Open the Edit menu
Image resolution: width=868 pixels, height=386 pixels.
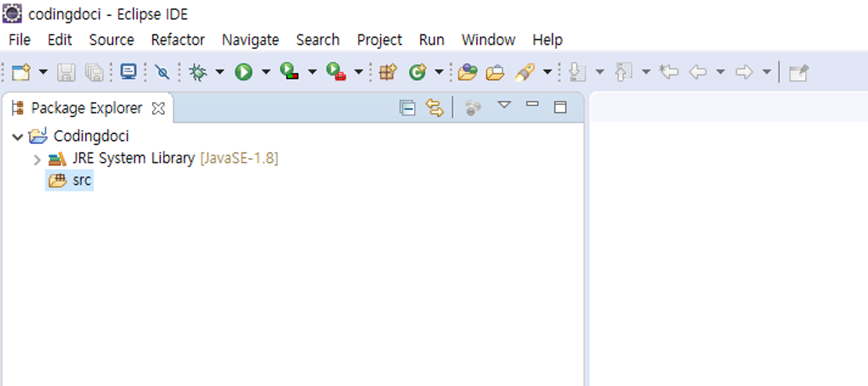click(x=60, y=40)
